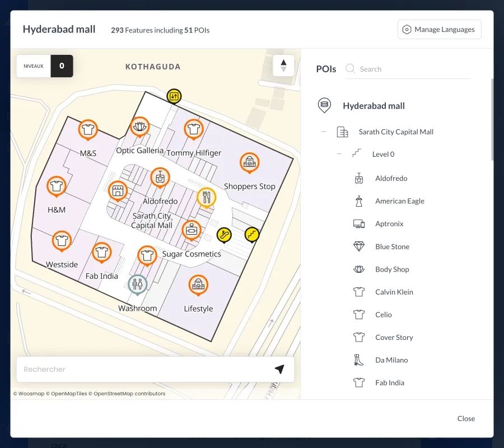Collapse the Level 0 tree node
The height and width of the screenshot is (448, 504).
point(339,154)
